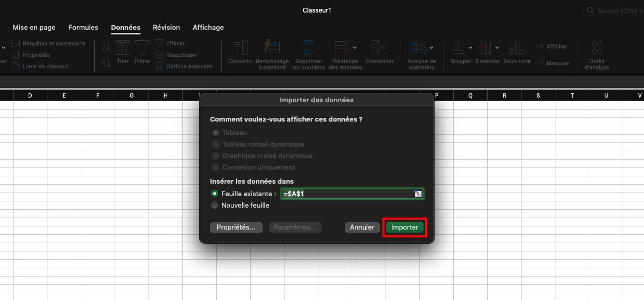The height and width of the screenshot is (300, 644).
Task: Click the =$A$1 cell reference field
Action: (346, 194)
